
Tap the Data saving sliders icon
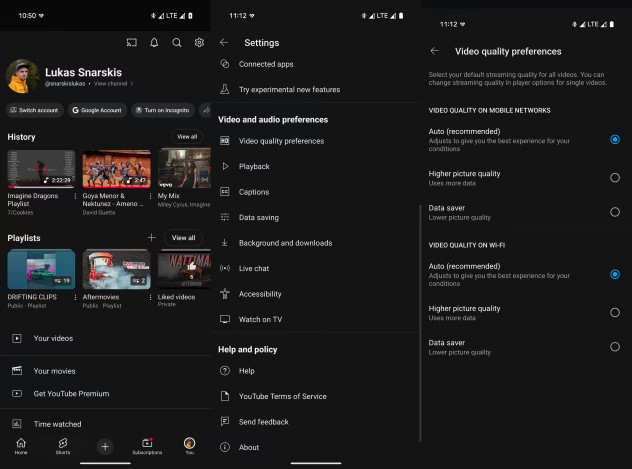coord(225,217)
